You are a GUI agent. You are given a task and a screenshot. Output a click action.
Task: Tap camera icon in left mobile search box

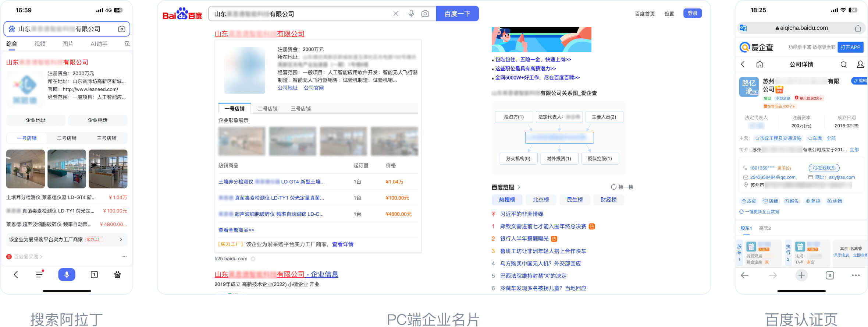point(122,29)
